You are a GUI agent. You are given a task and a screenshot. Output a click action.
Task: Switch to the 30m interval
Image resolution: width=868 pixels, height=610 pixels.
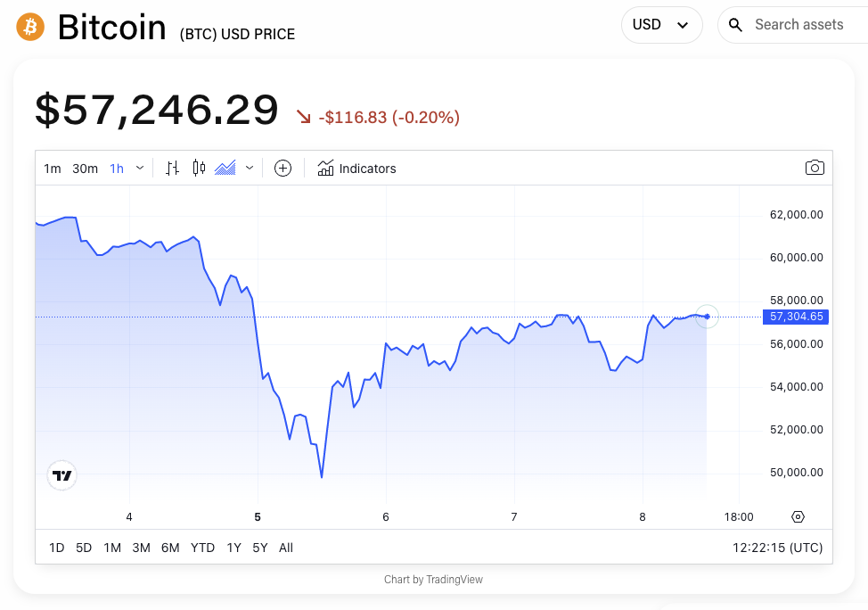pyautogui.click(x=84, y=168)
